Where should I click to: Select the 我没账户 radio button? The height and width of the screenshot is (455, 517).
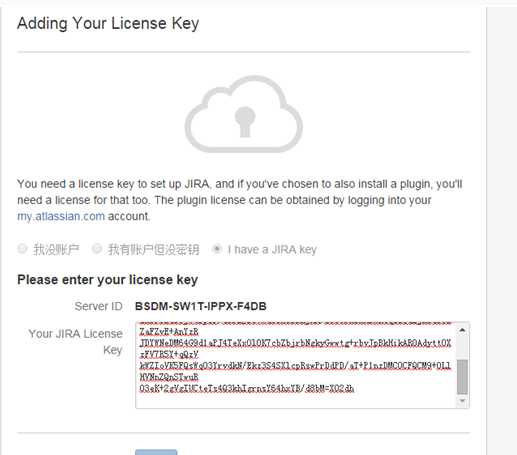point(22,249)
